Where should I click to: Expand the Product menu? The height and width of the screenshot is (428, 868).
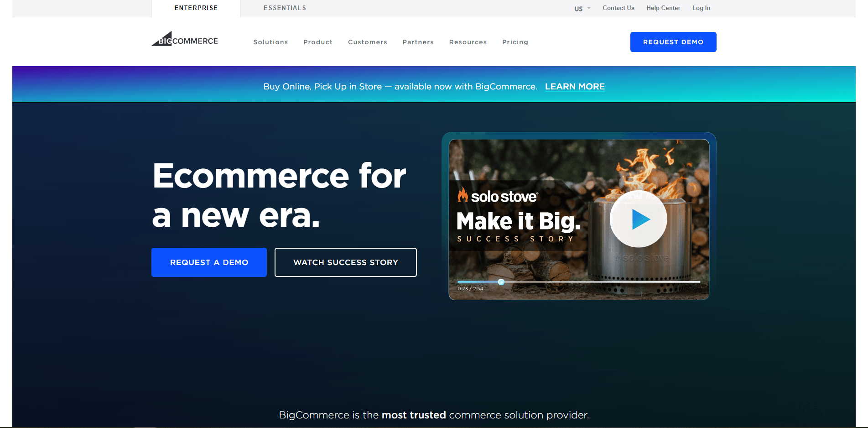[318, 42]
